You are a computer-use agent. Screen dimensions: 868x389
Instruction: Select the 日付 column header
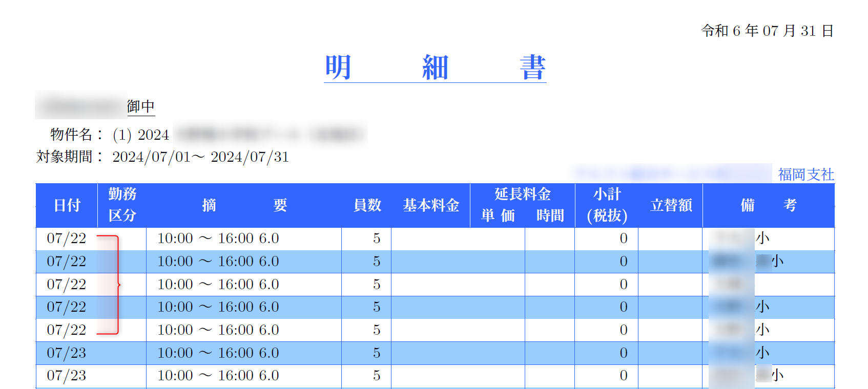[67, 205]
